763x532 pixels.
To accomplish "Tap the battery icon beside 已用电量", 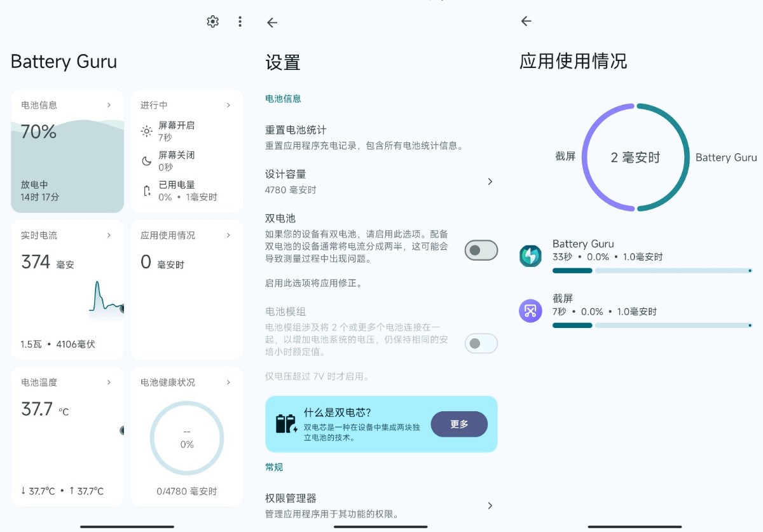I will 147,191.
